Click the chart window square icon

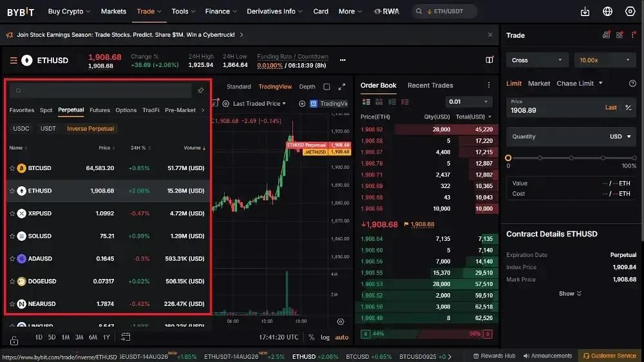(327, 87)
